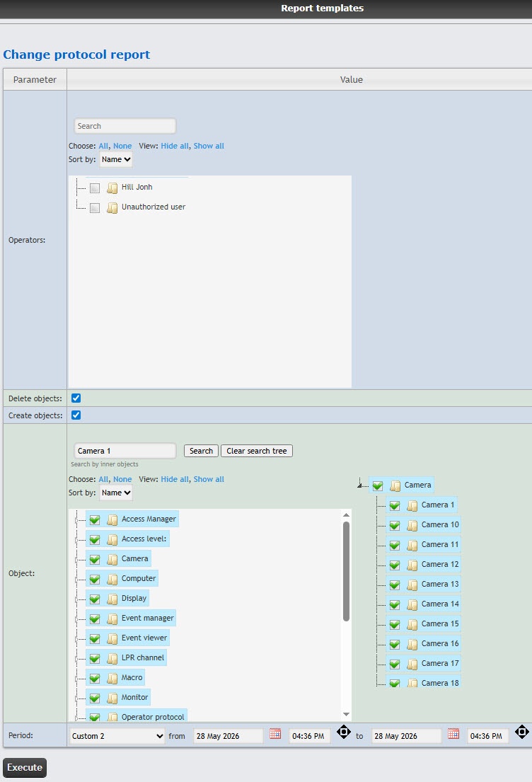
Task: Select Camera 15 in the search tree
Action: pyautogui.click(x=440, y=624)
